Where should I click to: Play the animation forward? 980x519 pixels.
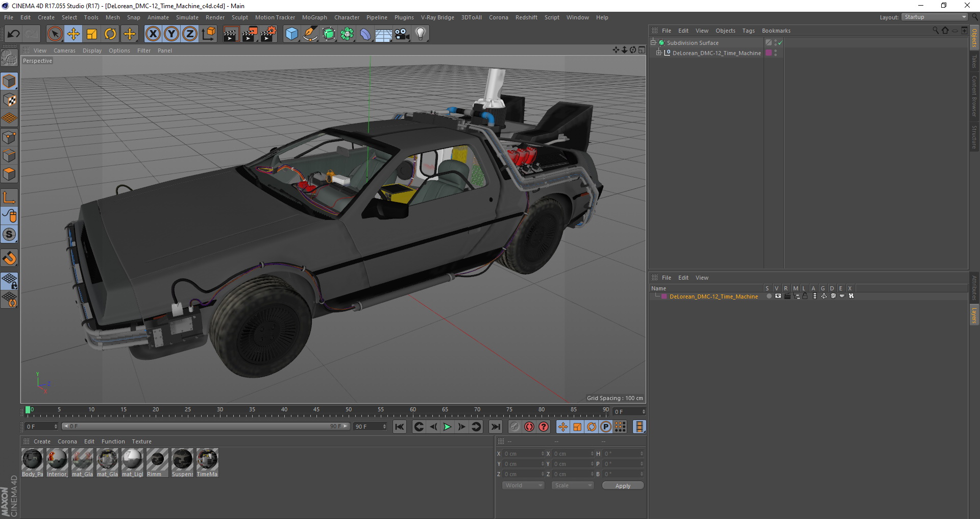tap(447, 427)
